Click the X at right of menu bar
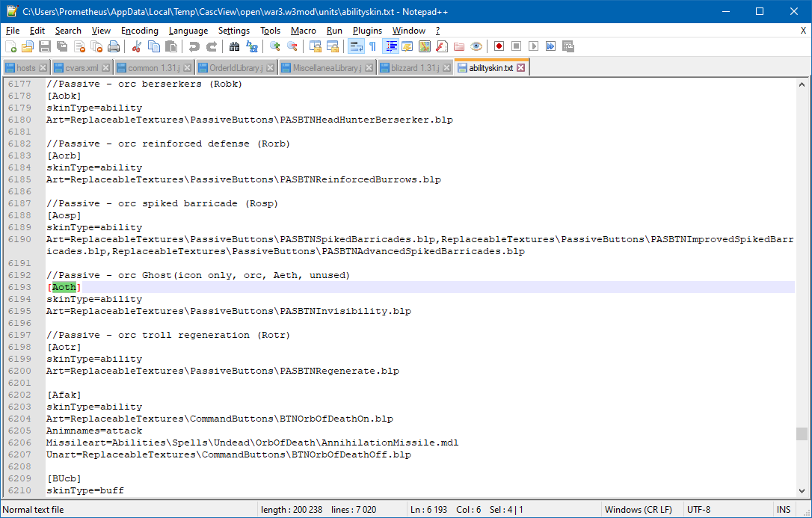Screen dimensions: 812x518 coord(803,31)
